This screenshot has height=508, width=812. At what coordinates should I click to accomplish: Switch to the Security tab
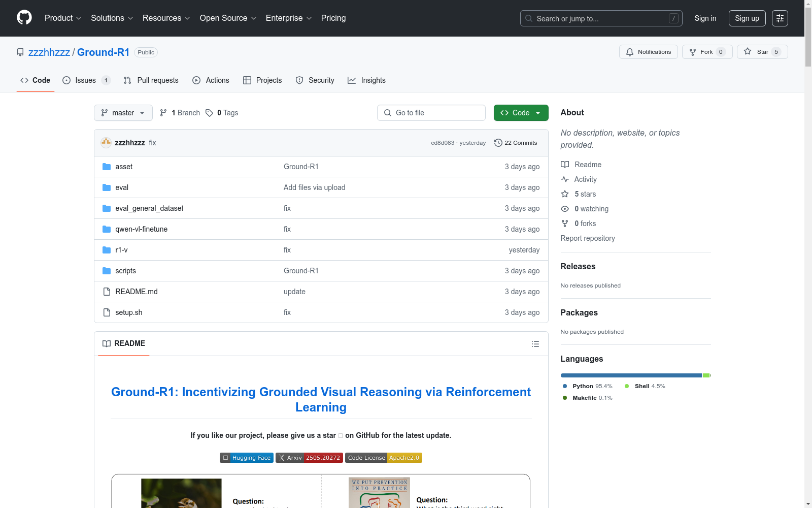[315, 80]
